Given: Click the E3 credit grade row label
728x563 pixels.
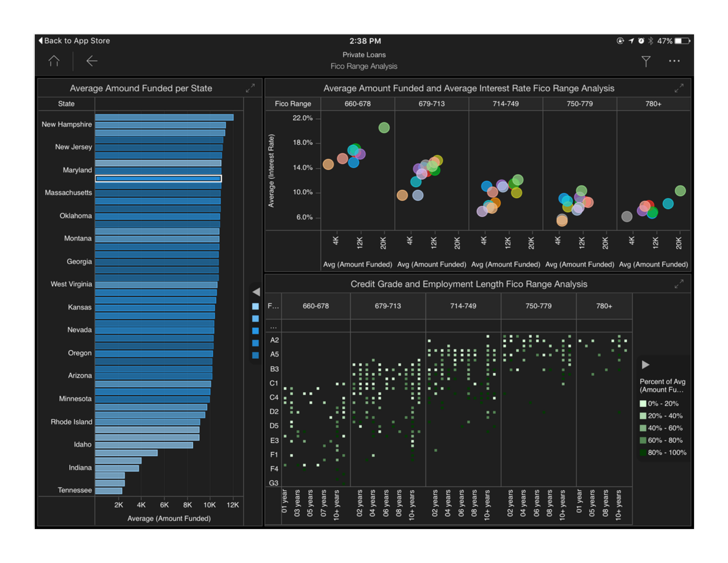Looking at the screenshot, I should pos(274,440).
